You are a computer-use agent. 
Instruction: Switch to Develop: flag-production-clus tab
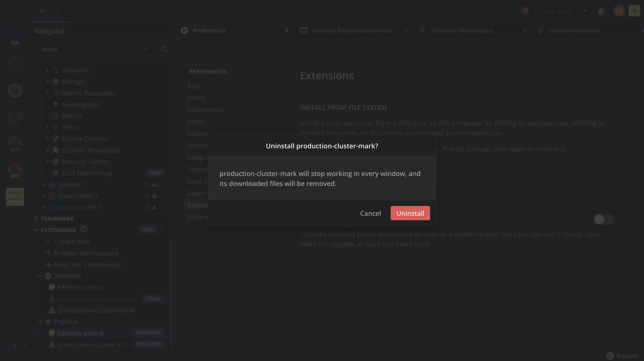click(x=354, y=30)
